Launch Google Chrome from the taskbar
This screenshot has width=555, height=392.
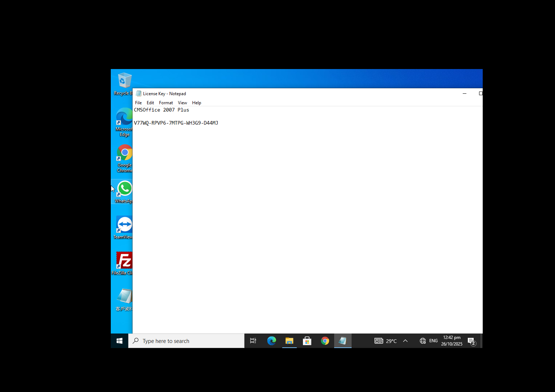[x=325, y=341]
